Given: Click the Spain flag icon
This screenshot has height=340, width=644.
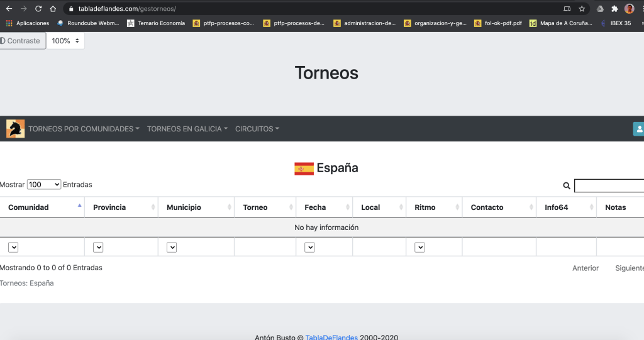Looking at the screenshot, I should coord(304,168).
